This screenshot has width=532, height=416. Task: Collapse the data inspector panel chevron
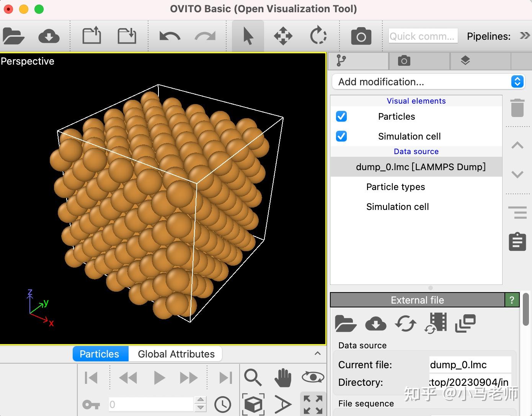click(318, 354)
